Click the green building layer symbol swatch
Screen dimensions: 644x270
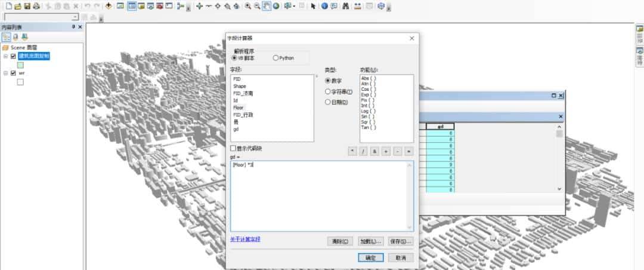20,65
